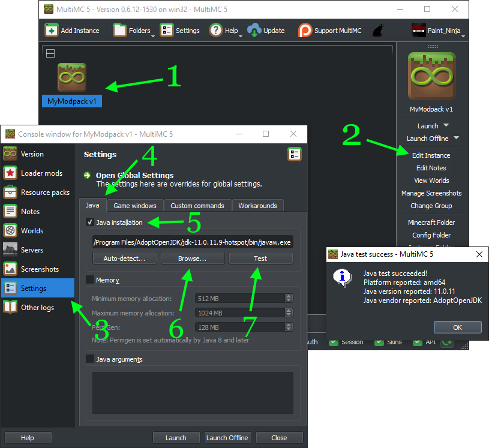This screenshot has height=448, width=489.
Task: Click the Open Global Settings link
Action: (x=134, y=175)
